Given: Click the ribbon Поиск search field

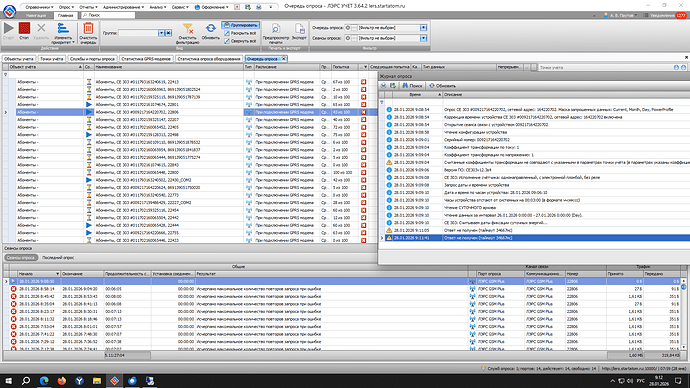Looking at the screenshot, I should click(108, 15).
